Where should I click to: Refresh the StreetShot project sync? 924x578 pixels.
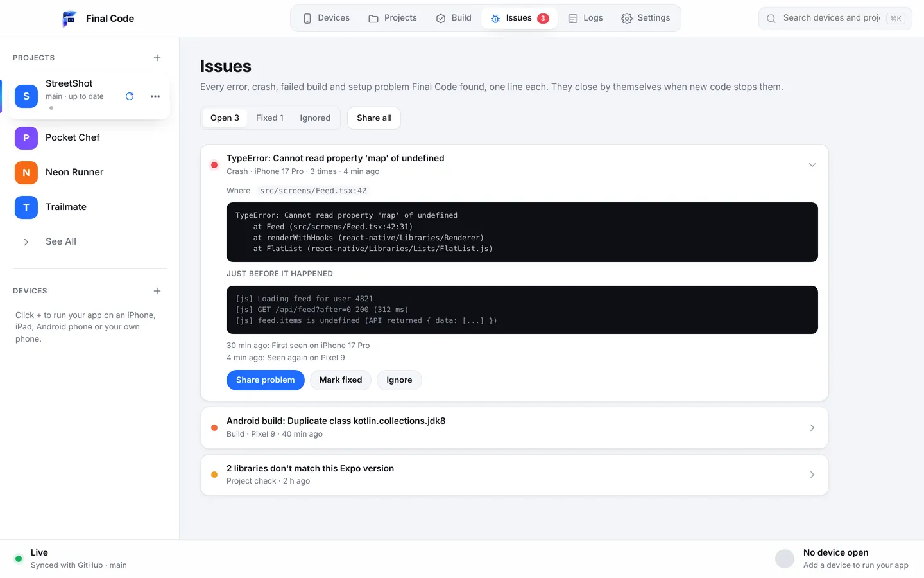[x=130, y=96]
